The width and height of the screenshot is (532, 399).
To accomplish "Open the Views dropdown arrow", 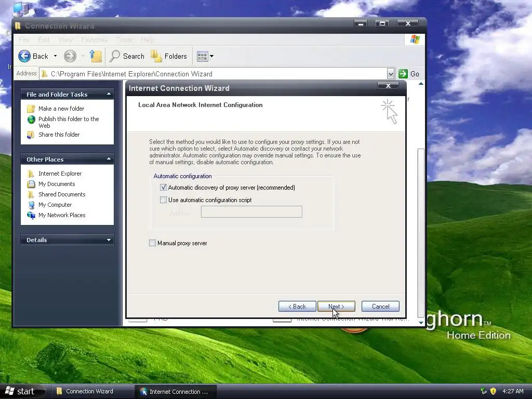I will (212, 56).
